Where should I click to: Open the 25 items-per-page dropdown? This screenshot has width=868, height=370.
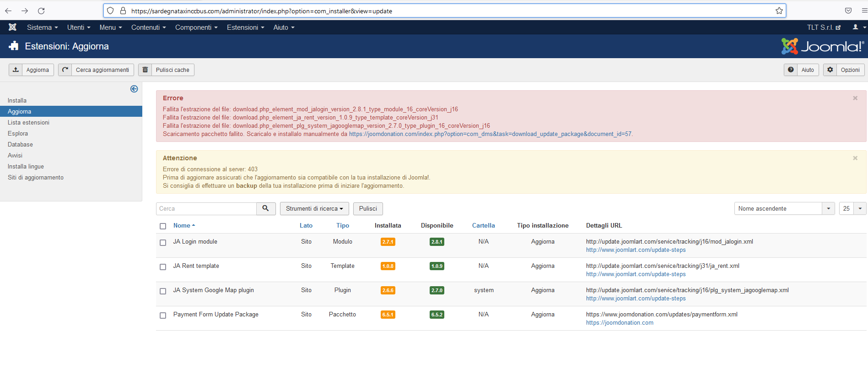tap(852, 209)
